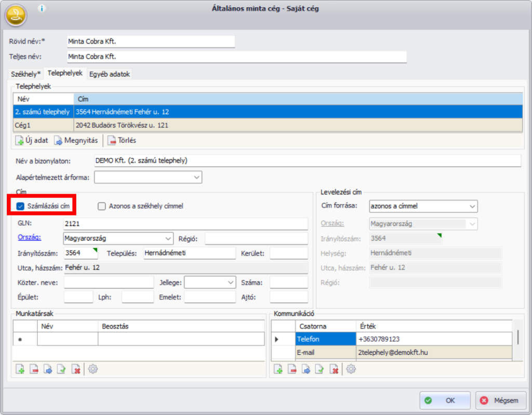Click the Kommunikáció list vertical scrollbar

pos(518,338)
